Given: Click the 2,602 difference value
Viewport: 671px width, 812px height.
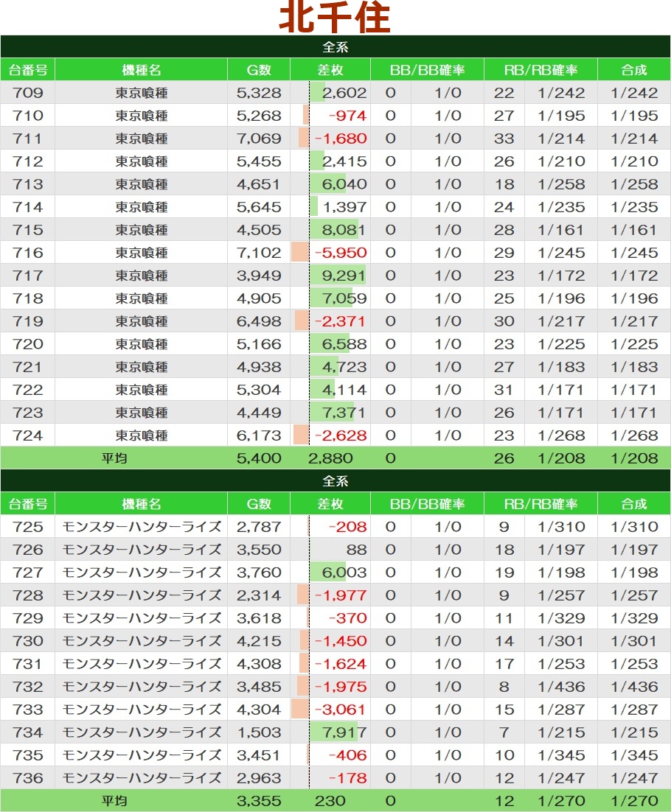Looking at the screenshot, I should tap(344, 93).
